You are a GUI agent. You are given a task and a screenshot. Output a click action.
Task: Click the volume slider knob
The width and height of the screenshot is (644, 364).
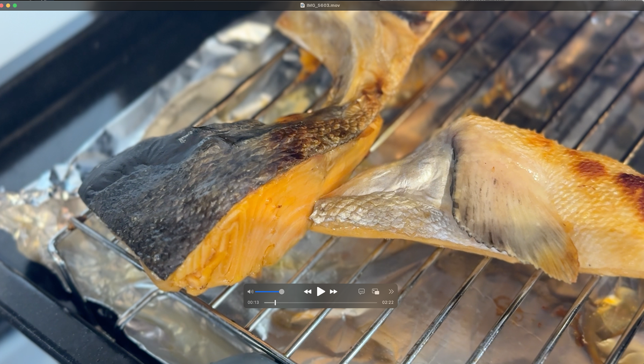click(282, 292)
